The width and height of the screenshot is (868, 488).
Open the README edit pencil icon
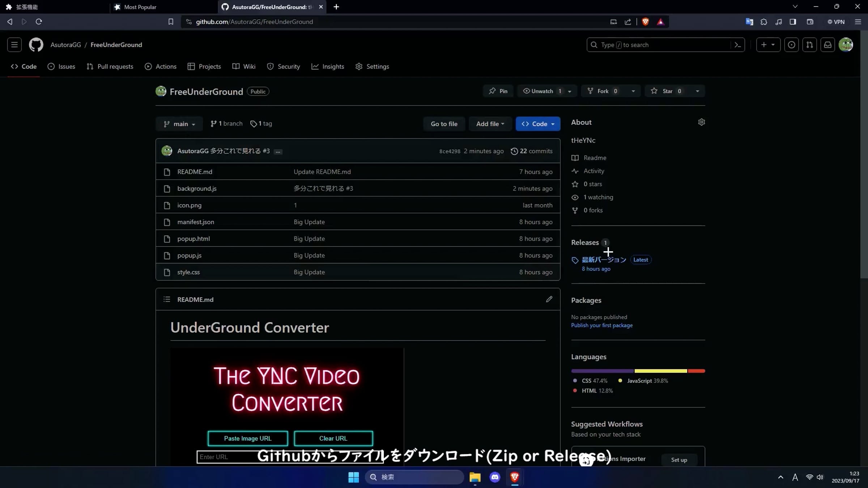[549, 299]
